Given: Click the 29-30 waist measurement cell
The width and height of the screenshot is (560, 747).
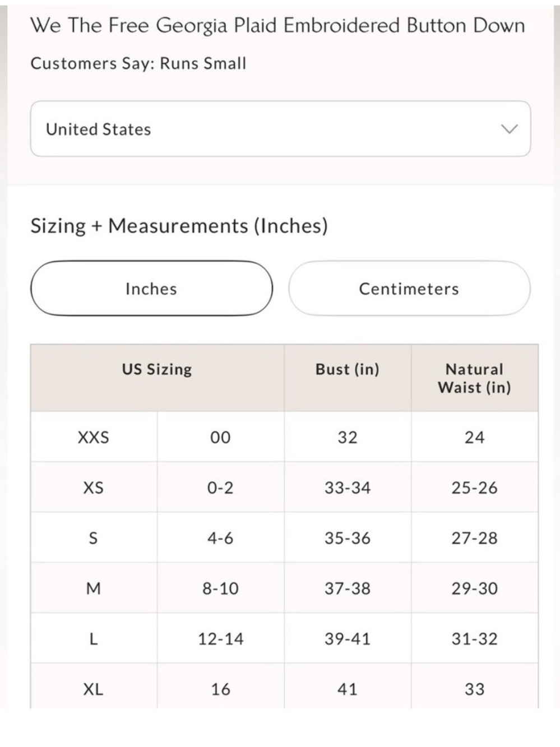Looking at the screenshot, I should pyautogui.click(x=474, y=588).
